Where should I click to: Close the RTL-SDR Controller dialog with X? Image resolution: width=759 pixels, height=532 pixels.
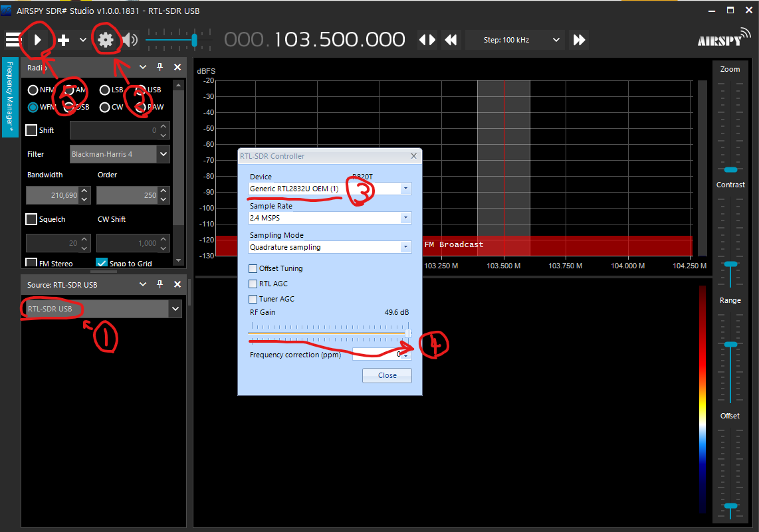click(413, 155)
